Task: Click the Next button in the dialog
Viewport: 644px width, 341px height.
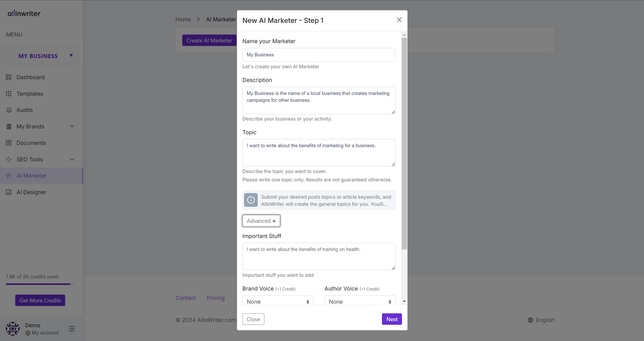Action: pyautogui.click(x=392, y=319)
